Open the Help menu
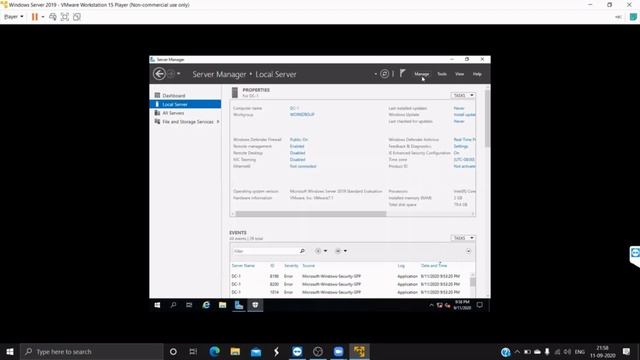 point(477,74)
